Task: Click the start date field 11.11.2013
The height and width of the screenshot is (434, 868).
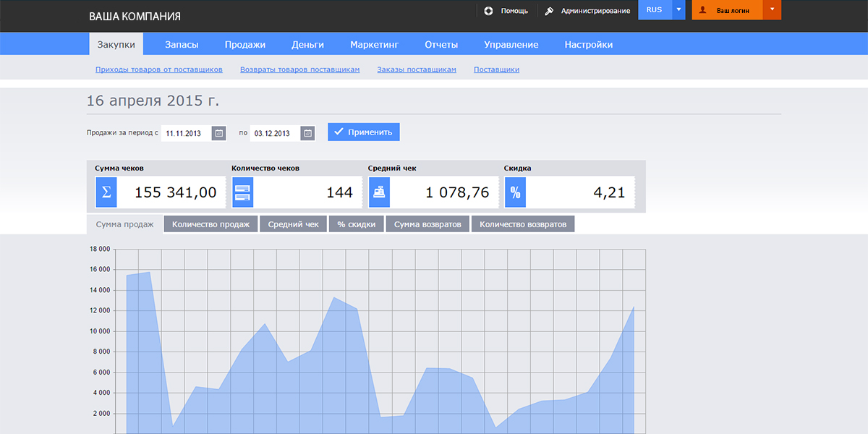Action: click(x=186, y=133)
